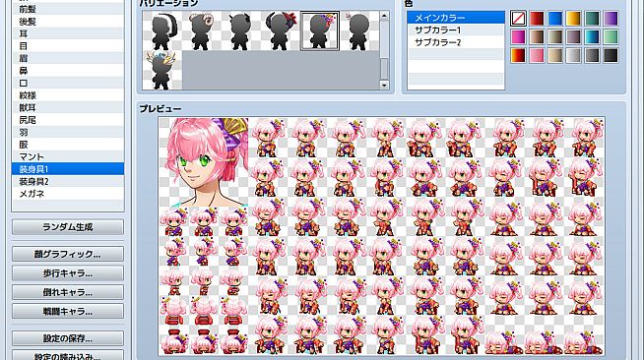Click variation list scroll down arrow
The width and height of the screenshot is (644, 360).
click(384, 85)
